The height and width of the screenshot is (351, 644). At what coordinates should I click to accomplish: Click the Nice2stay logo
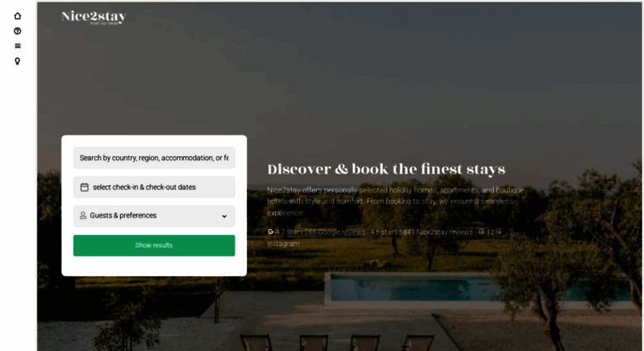(x=94, y=17)
